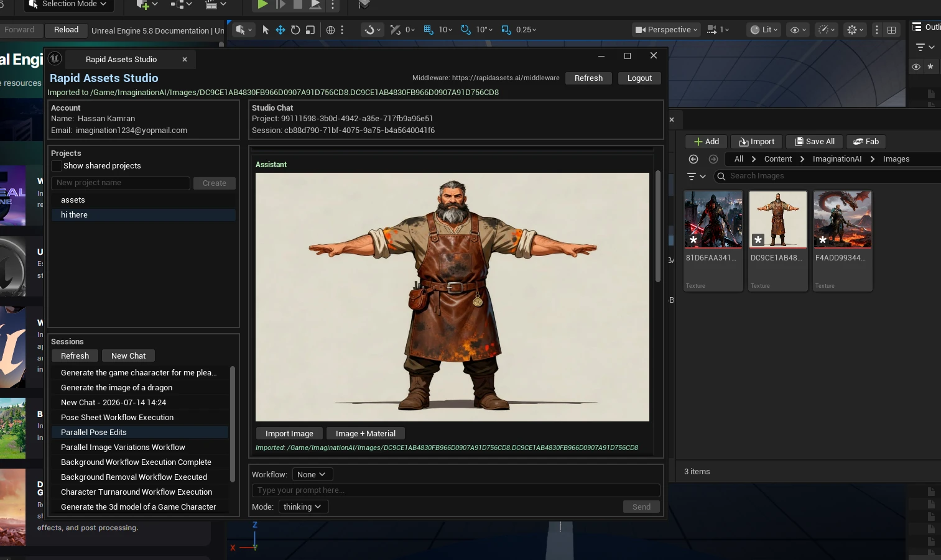Open the Workflow None dropdown

[x=312, y=475]
